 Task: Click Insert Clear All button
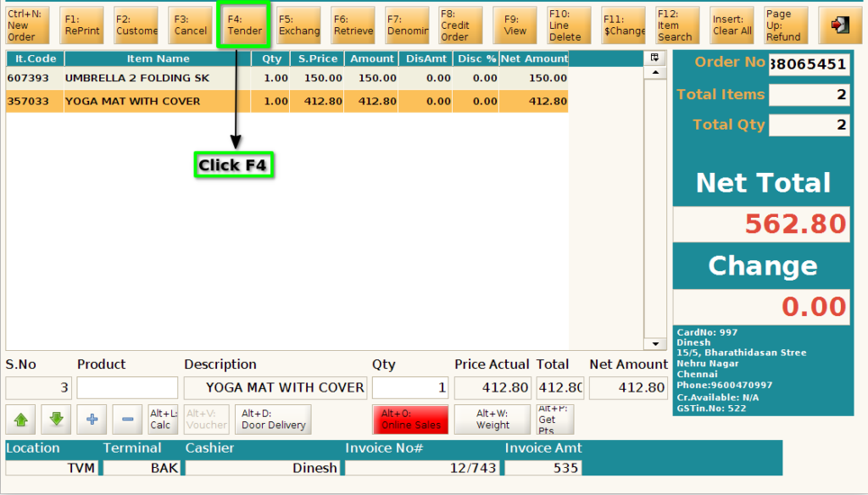tap(732, 25)
